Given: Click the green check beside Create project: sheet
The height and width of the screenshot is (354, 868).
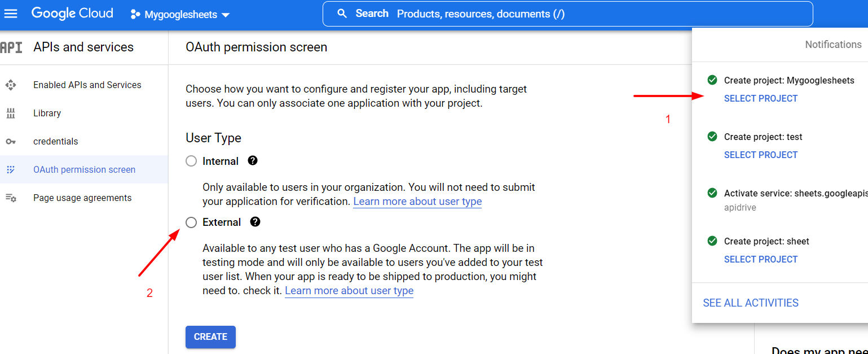Looking at the screenshot, I should pos(712,241).
